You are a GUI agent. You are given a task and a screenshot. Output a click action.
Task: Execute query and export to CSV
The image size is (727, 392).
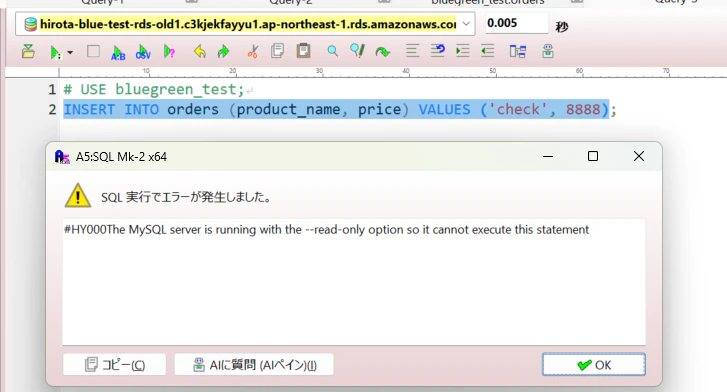click(x=143, y=52)
